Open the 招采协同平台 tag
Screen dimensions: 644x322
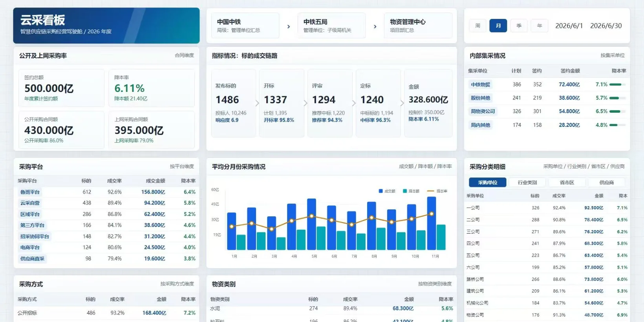coord(35,236)
